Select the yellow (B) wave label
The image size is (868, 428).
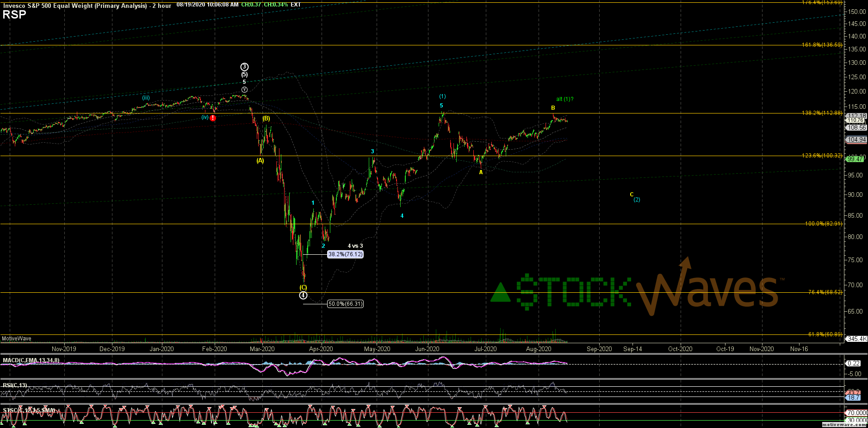[266, 119]
